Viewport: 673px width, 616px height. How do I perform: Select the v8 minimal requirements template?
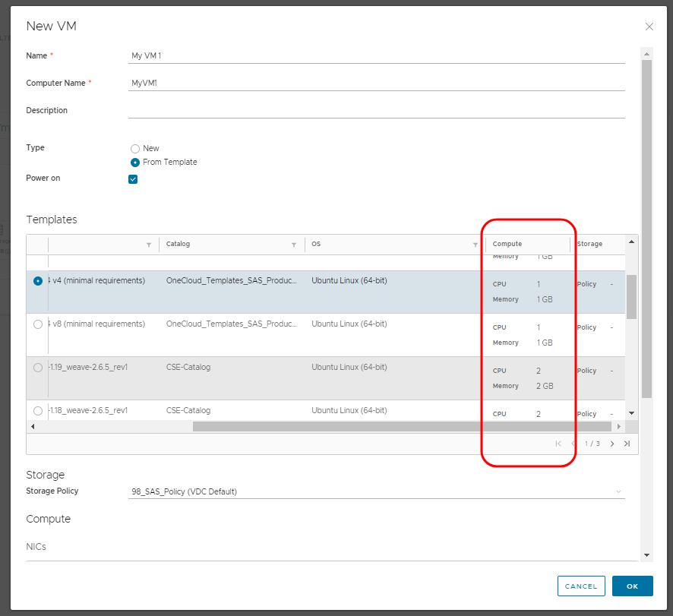pyautogui.click(x=38, y=324)
